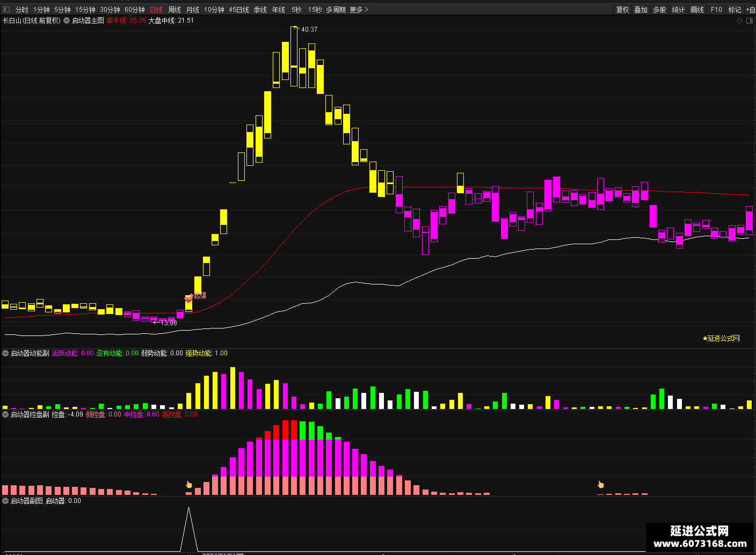This screenshot has width=756, height=555.
Task: Click the panel layout icon before 分时
Action: tap(6, 10)
